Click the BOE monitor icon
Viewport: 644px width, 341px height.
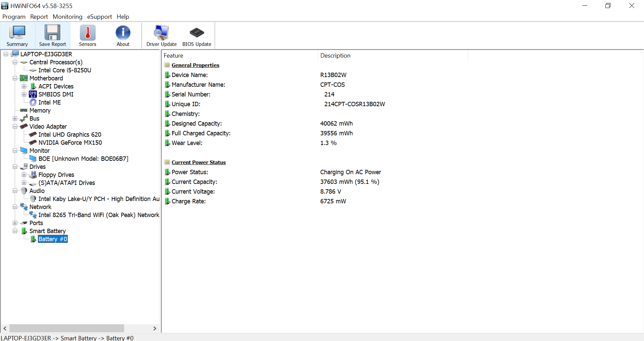click(x=33, y=158)
